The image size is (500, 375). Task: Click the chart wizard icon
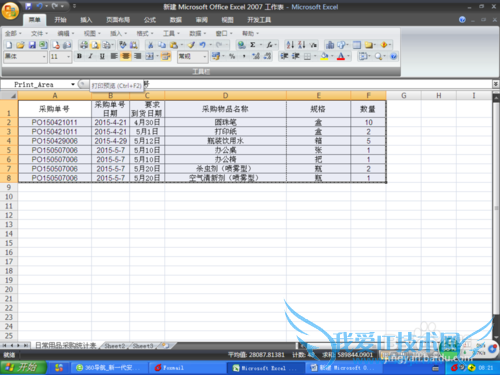(x=330, y=45)
